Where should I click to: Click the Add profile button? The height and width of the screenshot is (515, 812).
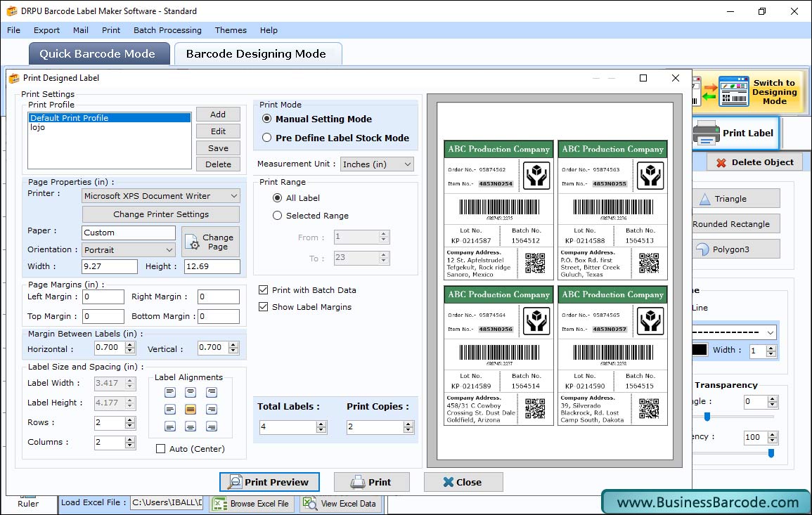218,115
